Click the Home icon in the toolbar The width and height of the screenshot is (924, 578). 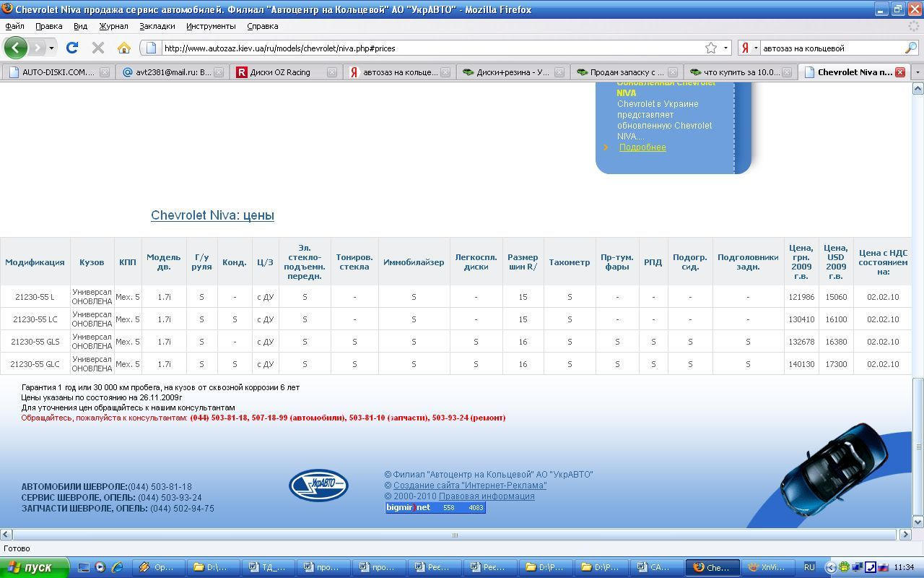pos(123,48)
